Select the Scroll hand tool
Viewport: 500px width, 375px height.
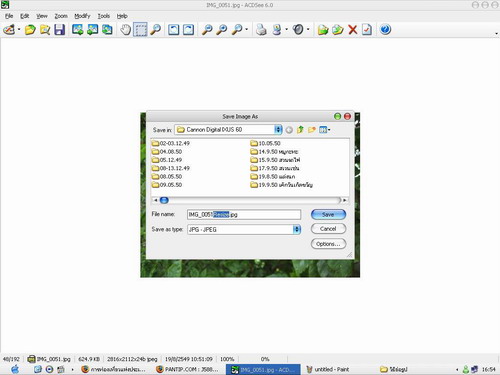click(125, 30)
